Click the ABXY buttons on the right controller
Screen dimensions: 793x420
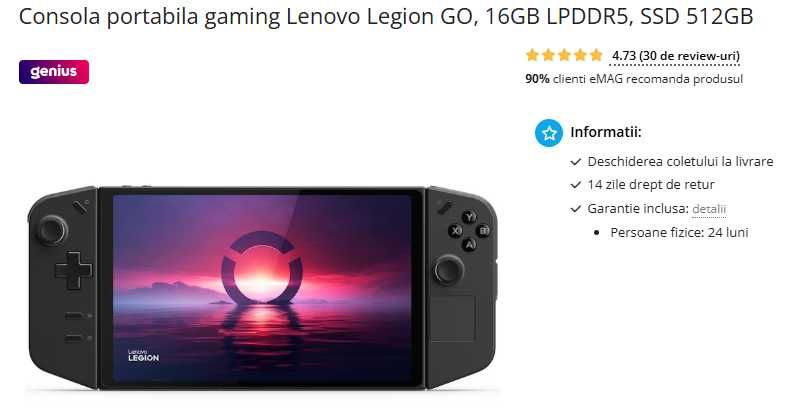click(x=469, y=231)
